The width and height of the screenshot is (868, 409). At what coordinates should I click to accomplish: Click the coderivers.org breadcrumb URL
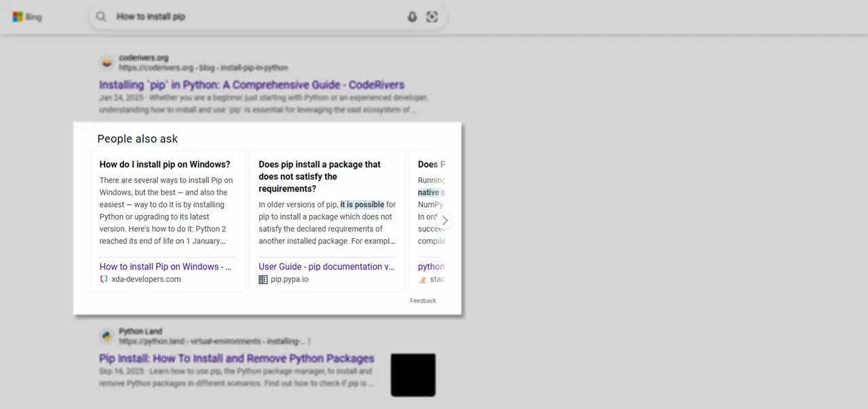[x=204, y=68]
